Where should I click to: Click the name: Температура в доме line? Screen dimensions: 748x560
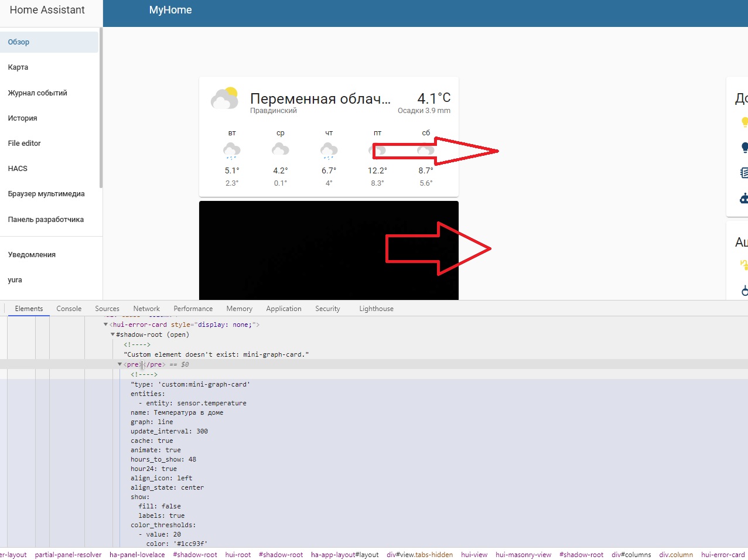pos(177,412)
